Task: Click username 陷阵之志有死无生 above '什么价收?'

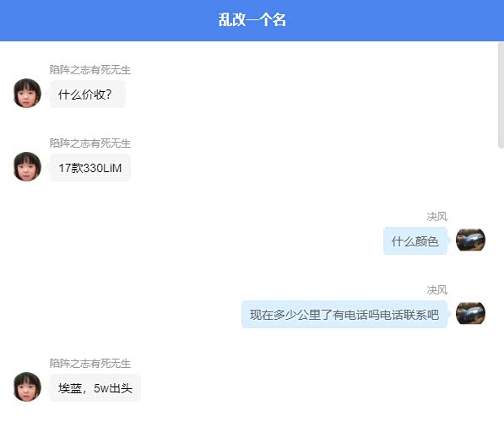Action: [x=90, y=70]
